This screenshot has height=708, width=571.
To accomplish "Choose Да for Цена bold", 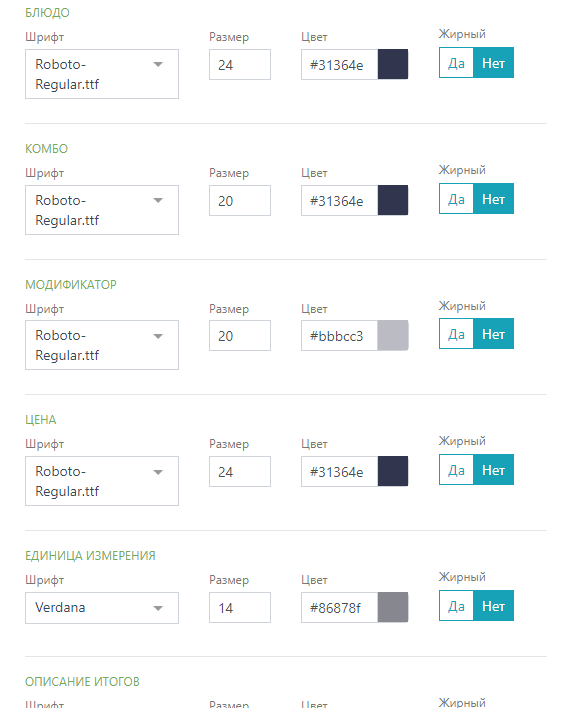I will point(456,470).
